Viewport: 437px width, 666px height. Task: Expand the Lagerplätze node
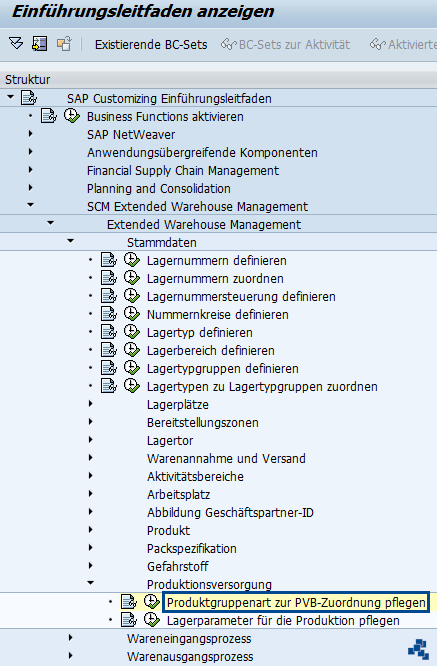point(90,404)
